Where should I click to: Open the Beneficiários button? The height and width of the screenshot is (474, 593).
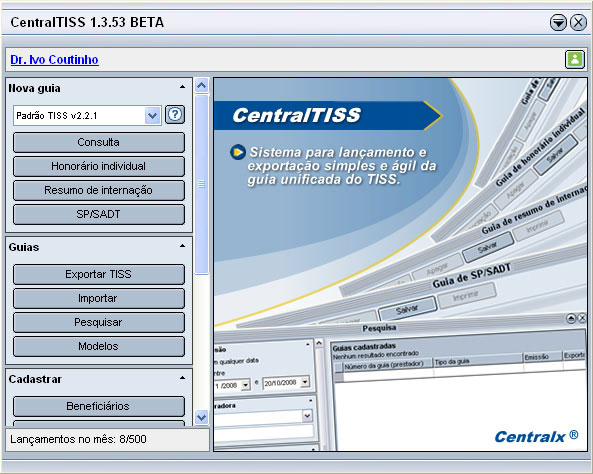pyautogui.click(x=99, y=406)
